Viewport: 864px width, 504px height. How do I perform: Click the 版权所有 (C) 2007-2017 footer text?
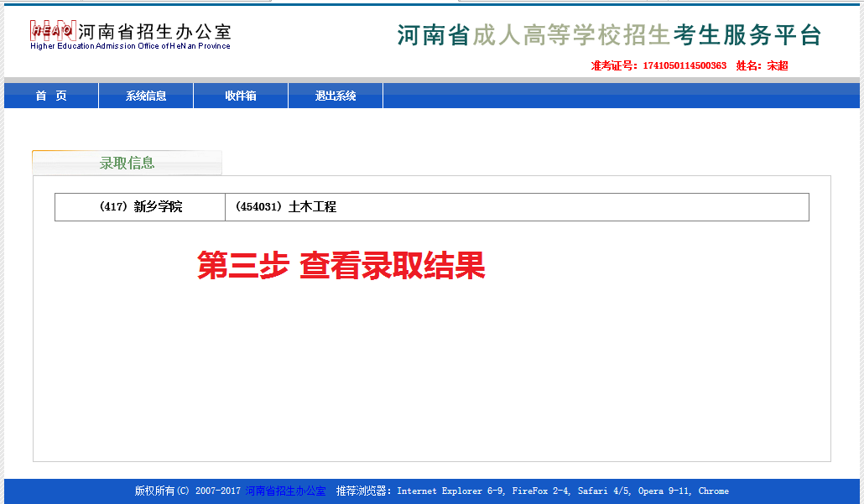pos(188,491)
